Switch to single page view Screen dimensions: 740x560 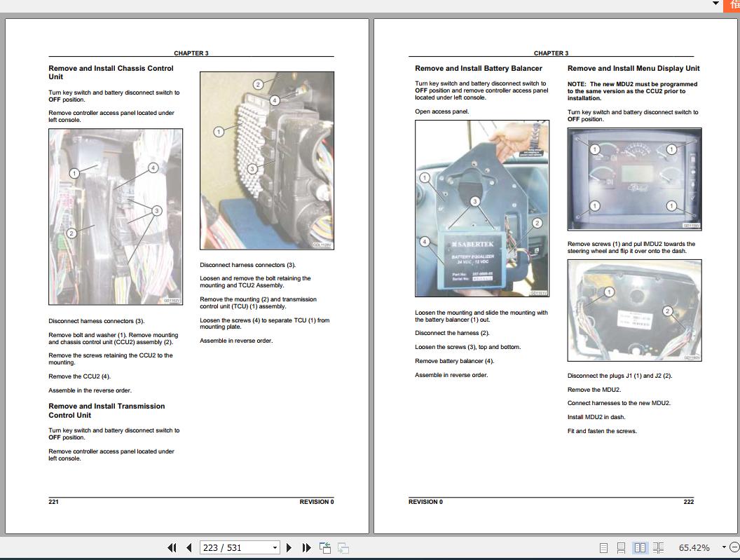coord(603,547)
